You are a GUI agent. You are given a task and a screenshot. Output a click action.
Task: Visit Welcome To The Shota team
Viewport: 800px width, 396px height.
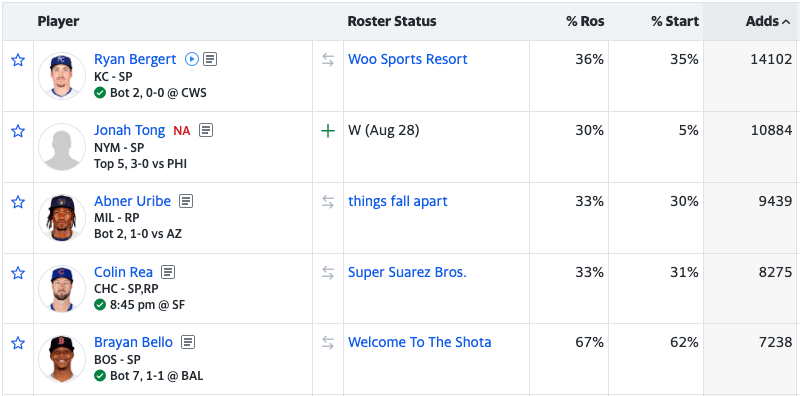419,342
